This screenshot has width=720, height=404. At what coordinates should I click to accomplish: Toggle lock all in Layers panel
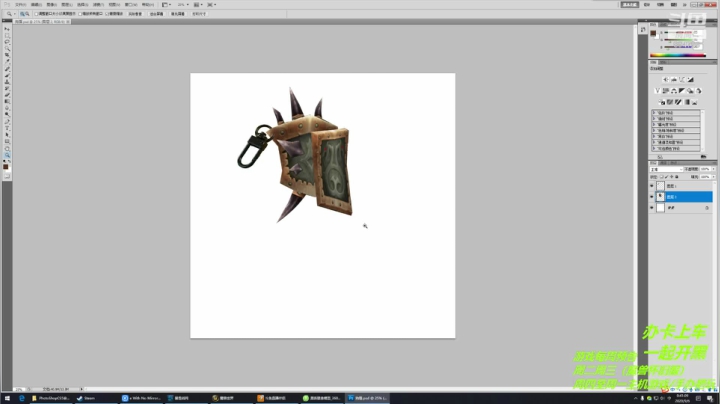pos(677,177)
